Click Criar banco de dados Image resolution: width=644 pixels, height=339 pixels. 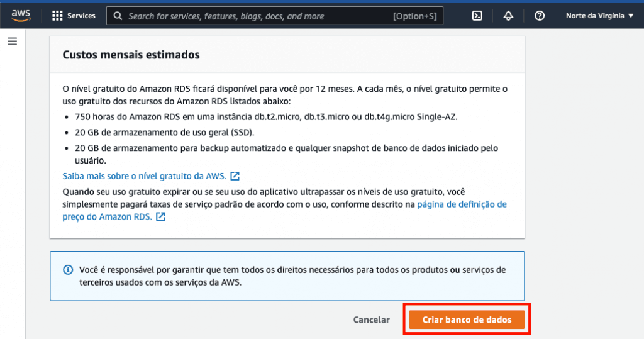pyautogui.click(x=467, y=320)
